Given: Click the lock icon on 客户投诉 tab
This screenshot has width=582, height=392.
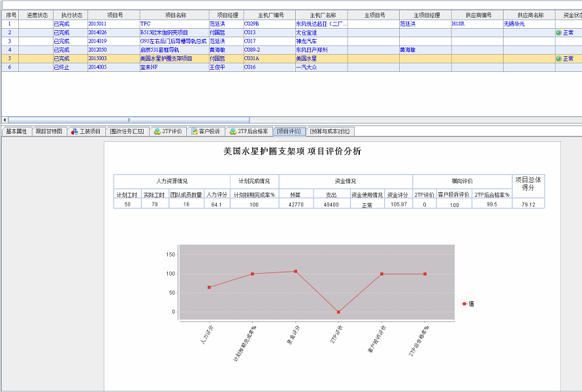Looking at the screenshot, I should click(x=194, y=131).
